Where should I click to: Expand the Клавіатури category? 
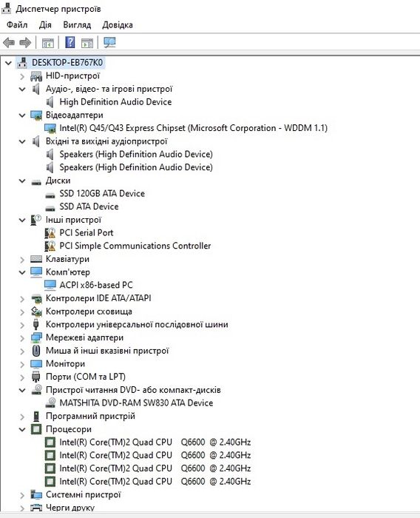coord(22,260)
